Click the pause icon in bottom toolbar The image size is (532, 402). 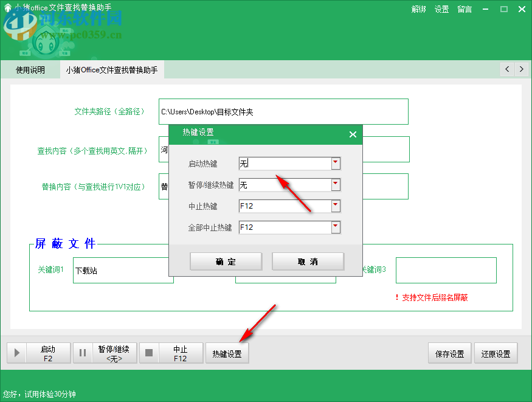[x=83, y=353]
